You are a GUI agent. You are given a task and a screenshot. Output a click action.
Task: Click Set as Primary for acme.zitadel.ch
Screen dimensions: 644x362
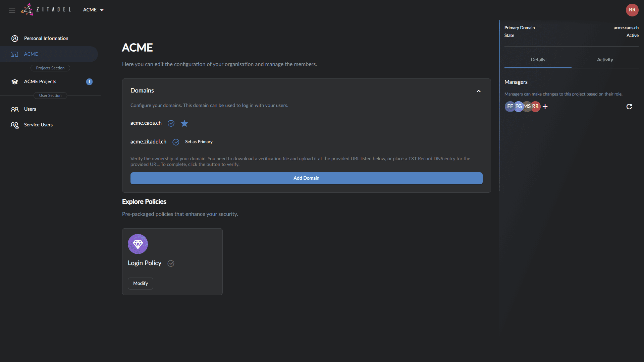199,142
